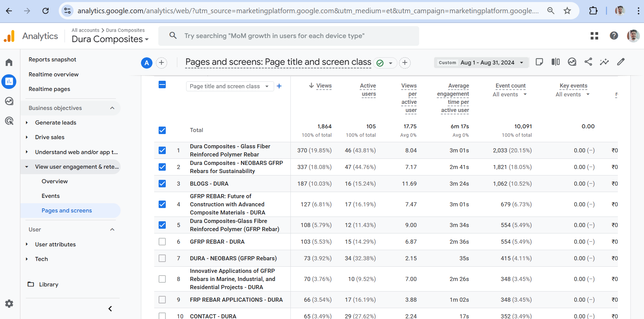This screenshot has height=319, width=644.
Task: Expand the Drive sales topic
Action: pos(27,137)
